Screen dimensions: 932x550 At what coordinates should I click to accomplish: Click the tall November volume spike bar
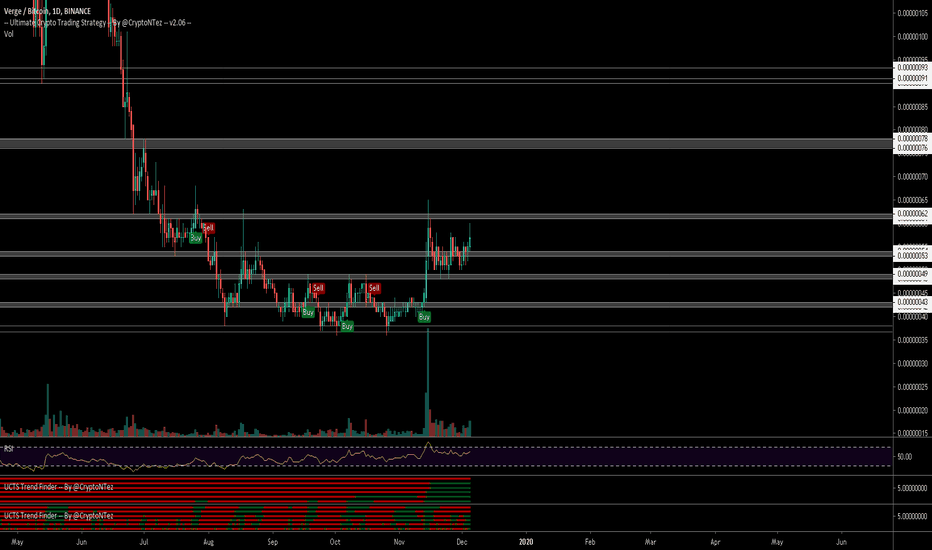pyautogui.click(x=428, y=382)
